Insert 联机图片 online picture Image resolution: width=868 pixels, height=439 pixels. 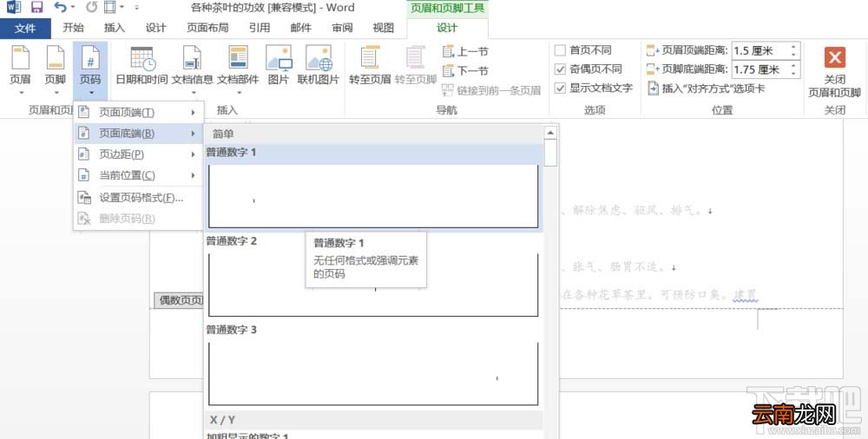click(x=319, y=67)
